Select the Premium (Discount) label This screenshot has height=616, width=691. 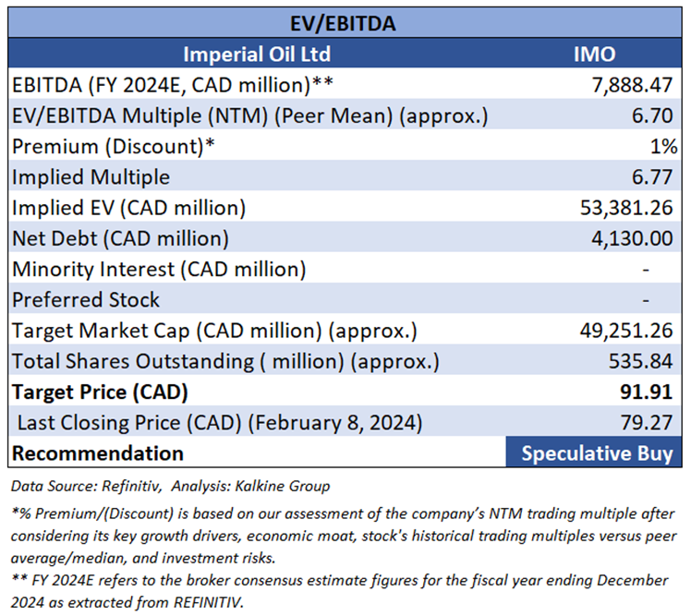(114, 146)
